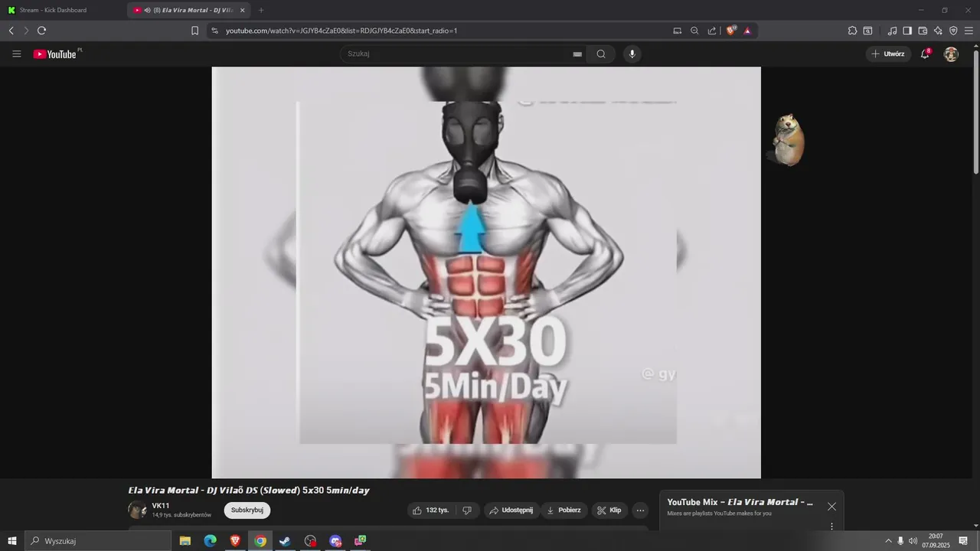Open Discord from taskbar
Viewport: 980px width, 551px height.
335,541
